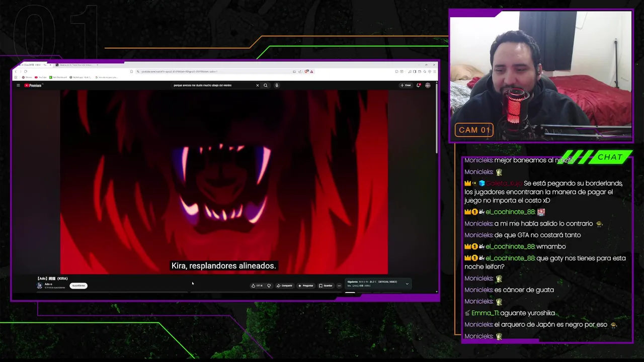Expand the Siguiente up-next panel chevron
644x362 pixels.
point(407,284)
